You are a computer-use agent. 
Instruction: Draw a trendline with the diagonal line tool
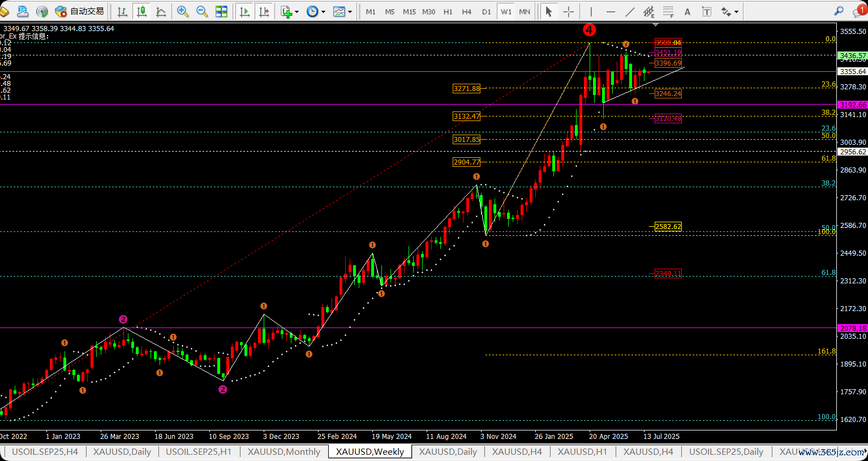pyautogui.click(x=630, y=11)
